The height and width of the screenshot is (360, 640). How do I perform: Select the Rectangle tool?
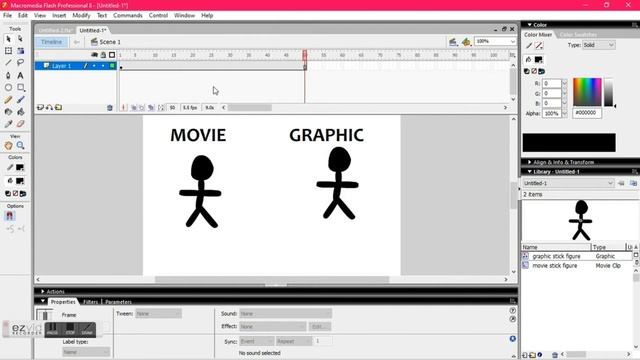20,87
